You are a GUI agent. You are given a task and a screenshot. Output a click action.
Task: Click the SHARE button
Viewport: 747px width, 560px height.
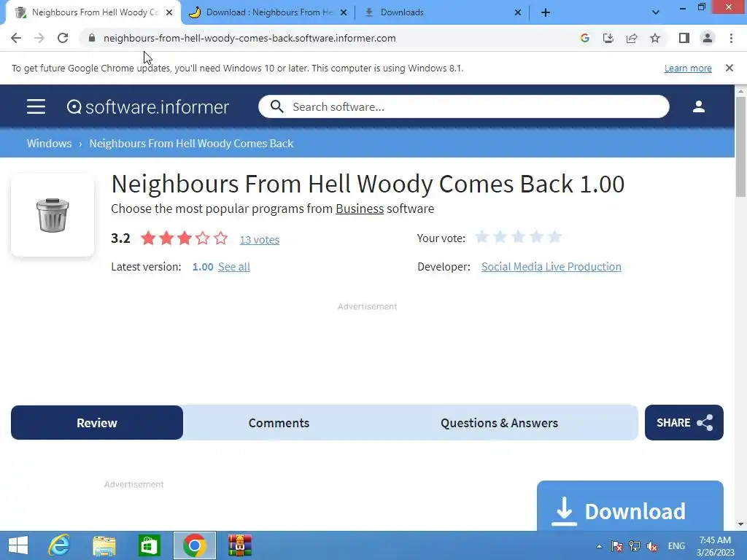pyautogui.click(x=684, y=423)
